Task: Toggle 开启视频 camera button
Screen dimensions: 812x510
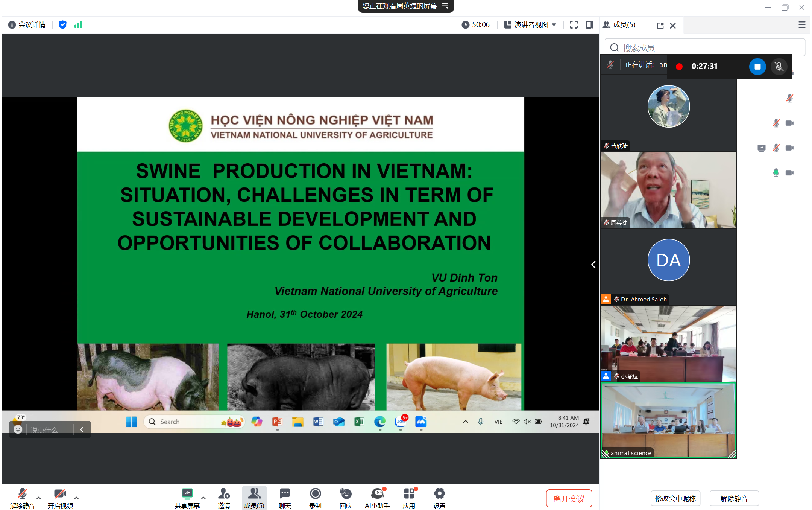Action: click(x=60, y=493)
